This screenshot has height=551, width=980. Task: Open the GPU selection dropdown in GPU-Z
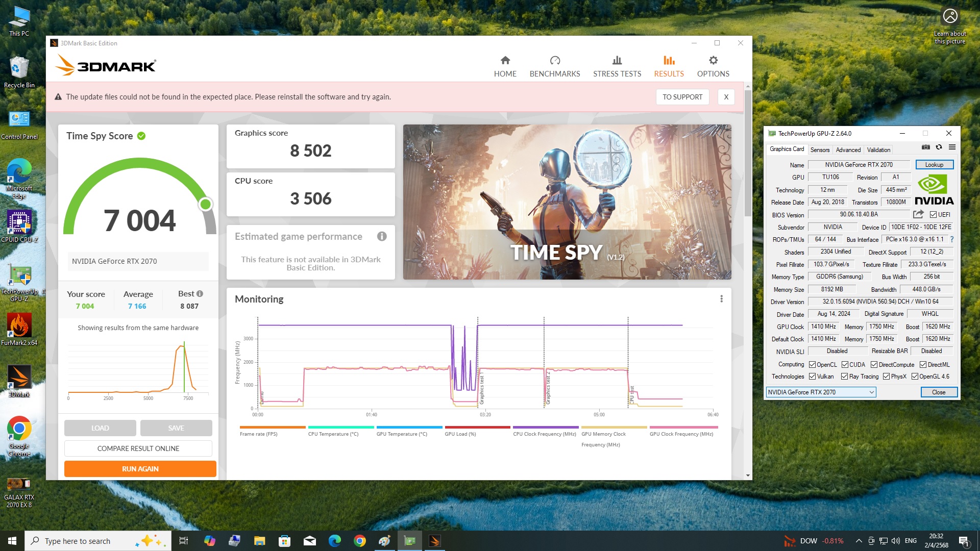click(x=821, y=392)
